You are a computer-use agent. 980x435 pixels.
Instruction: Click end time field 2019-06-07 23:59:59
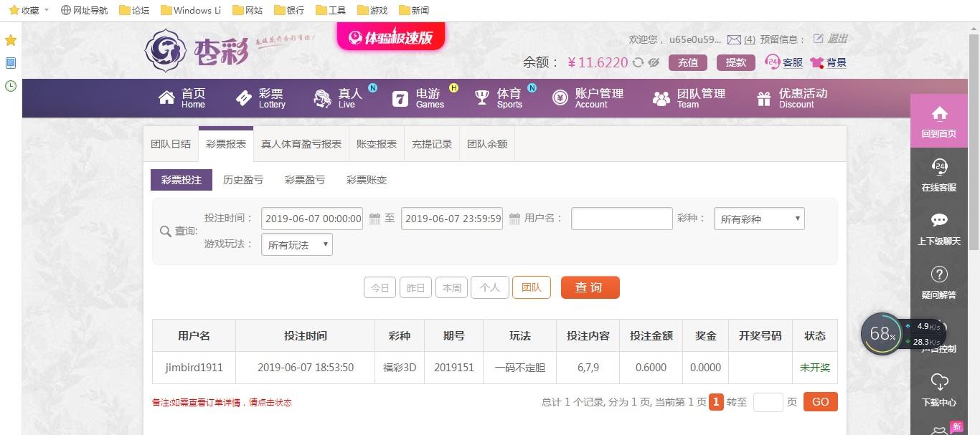(452, 219)
